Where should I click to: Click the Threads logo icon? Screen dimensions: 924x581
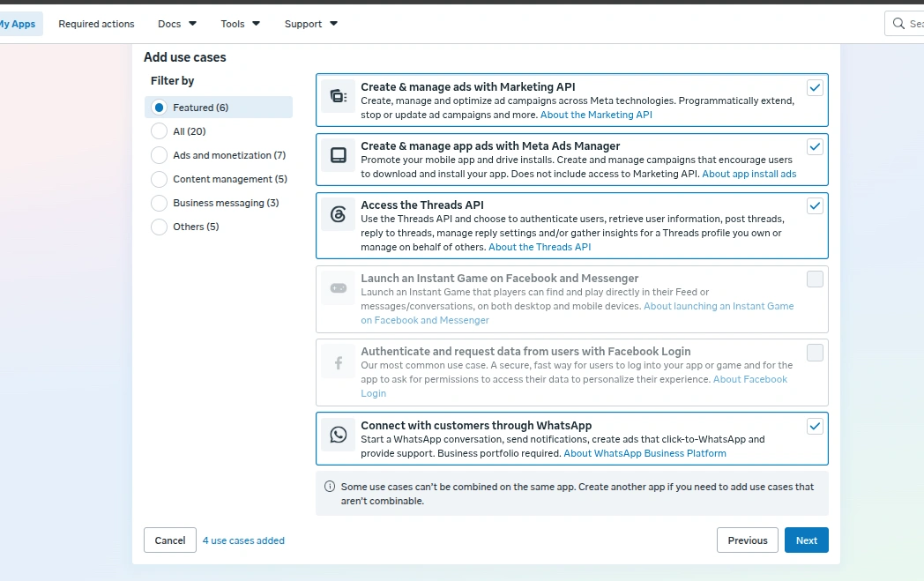pos(339,214)
